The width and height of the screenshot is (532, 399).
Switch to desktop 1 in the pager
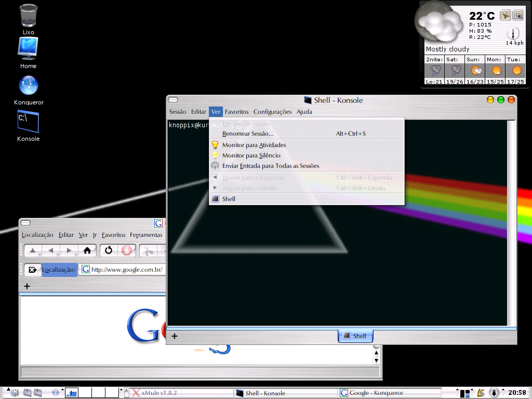click(72, 393)
